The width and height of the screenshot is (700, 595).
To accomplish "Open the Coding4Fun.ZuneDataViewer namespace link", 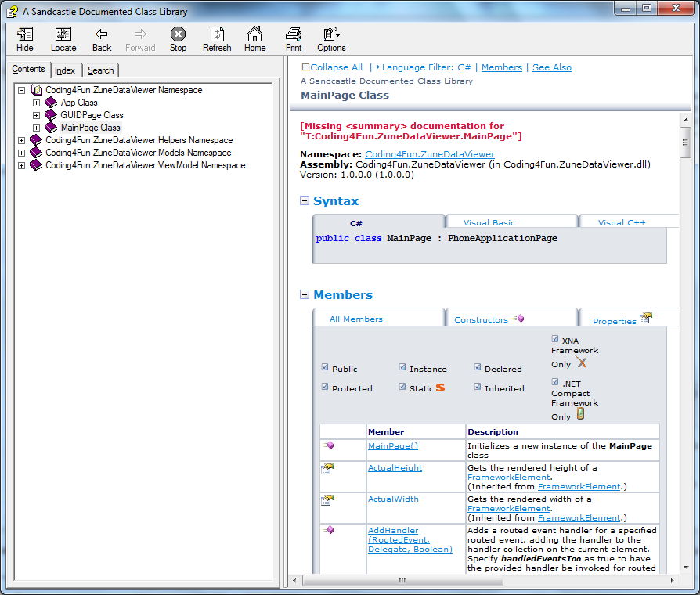I will pos(430,154).
